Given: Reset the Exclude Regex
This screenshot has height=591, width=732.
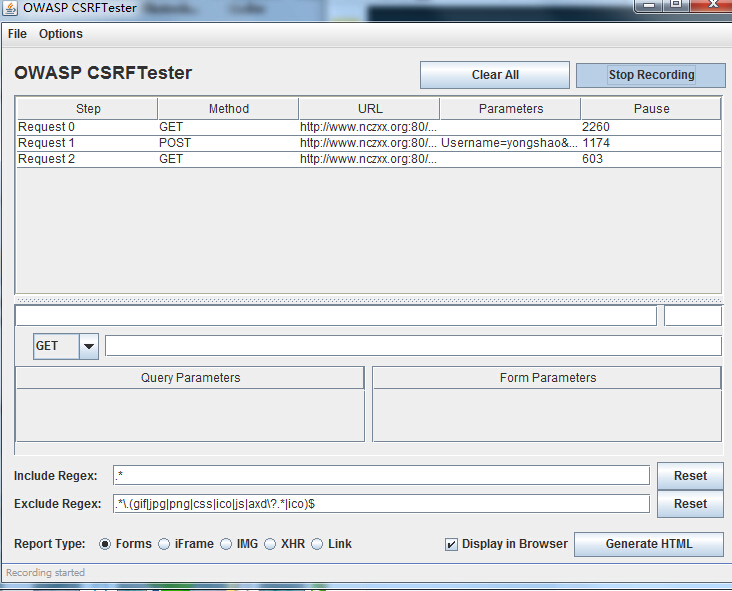Looking at the screenshot, I should pyautogui.click(x=690, y=504).
